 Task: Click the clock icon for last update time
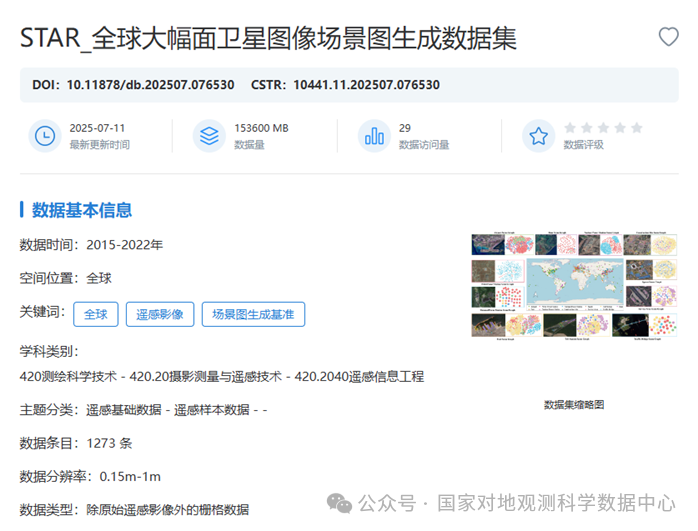[45, 136]
